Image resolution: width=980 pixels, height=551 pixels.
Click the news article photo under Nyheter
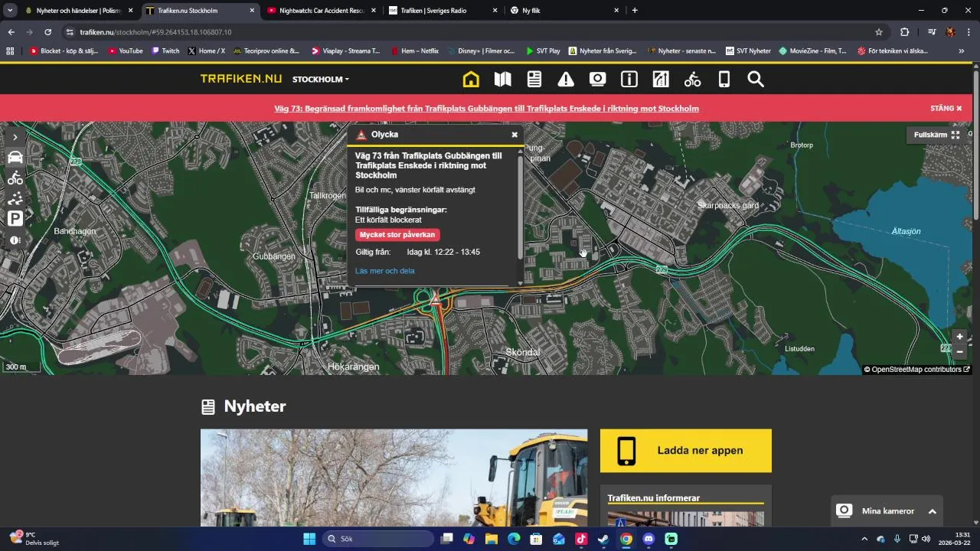[394, 478]
